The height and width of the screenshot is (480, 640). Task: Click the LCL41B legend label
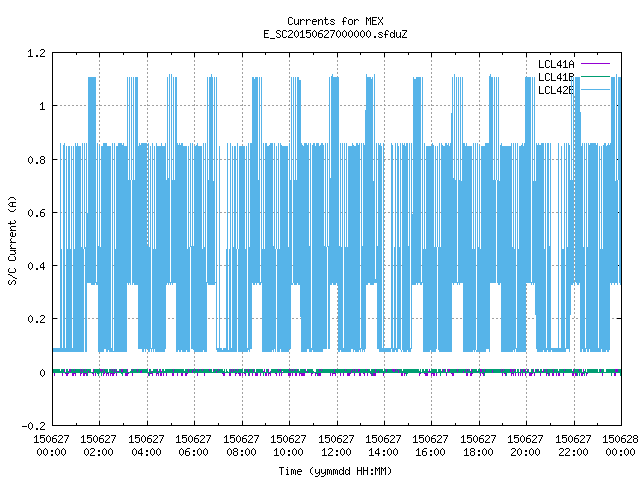(x=556, y=77)
